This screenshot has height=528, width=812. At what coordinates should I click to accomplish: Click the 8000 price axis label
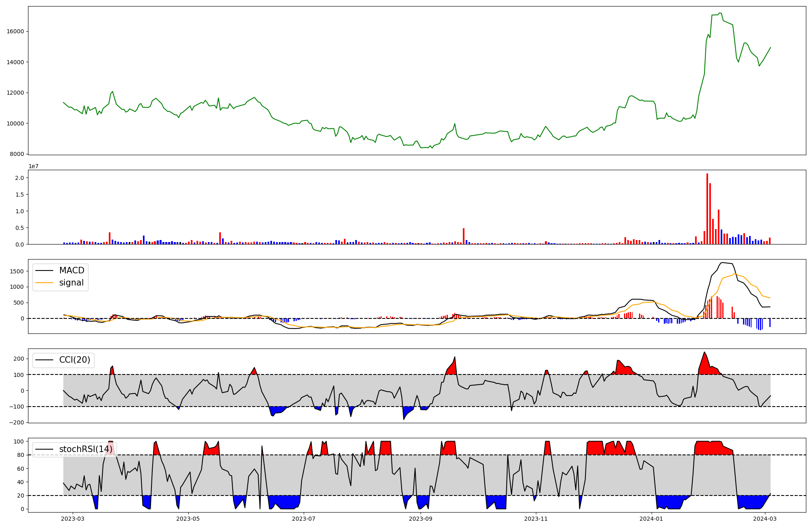tap(18, 154)
